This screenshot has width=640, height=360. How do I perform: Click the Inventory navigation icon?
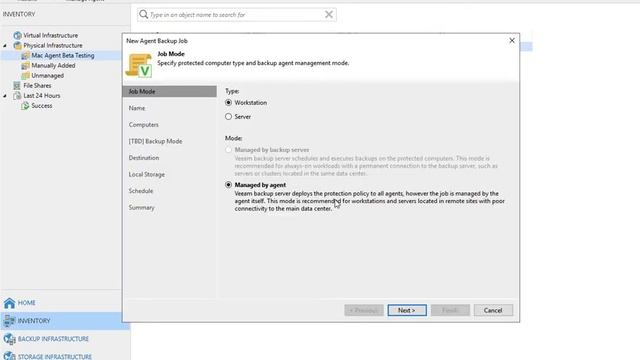tap(9, 321)
